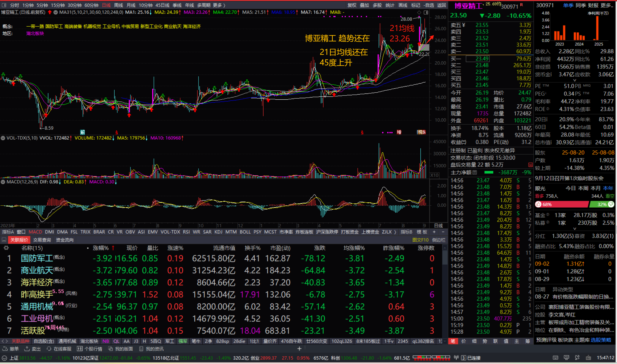Viewport: 617px width, 364px height.
Task: Click the satellite dish icon in status bar
Action: pyautogui.click(x=577, y=358)
